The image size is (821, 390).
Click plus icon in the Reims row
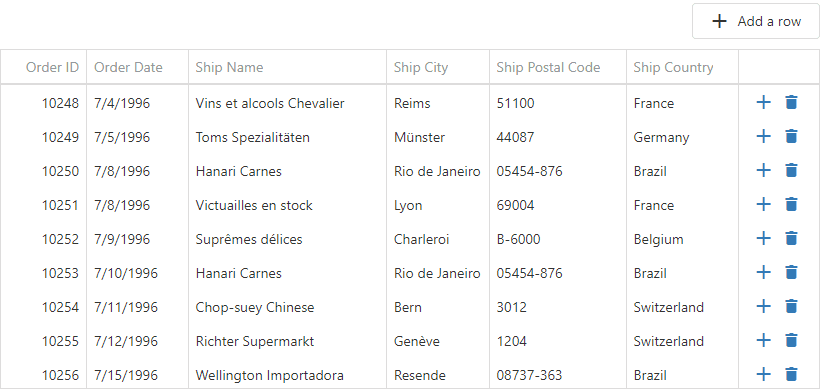[764, 103]
